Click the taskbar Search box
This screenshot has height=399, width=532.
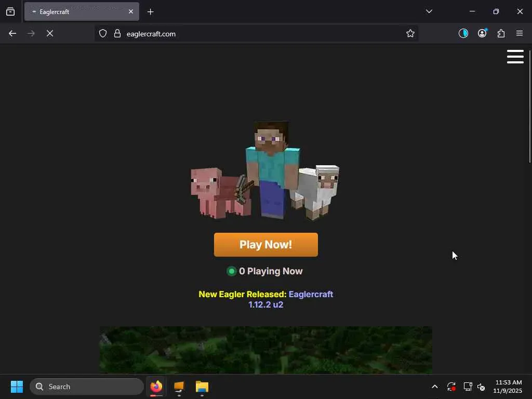87,387
